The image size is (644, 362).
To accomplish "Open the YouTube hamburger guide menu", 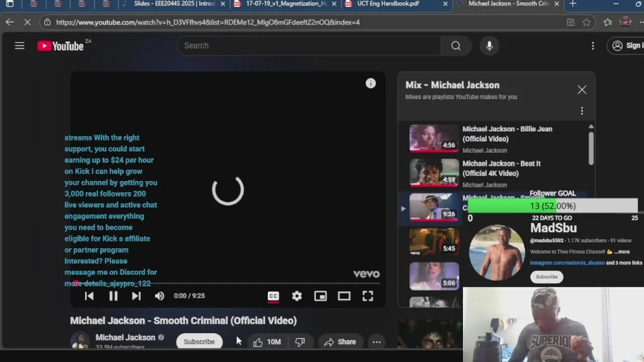I will coord(20,46).
